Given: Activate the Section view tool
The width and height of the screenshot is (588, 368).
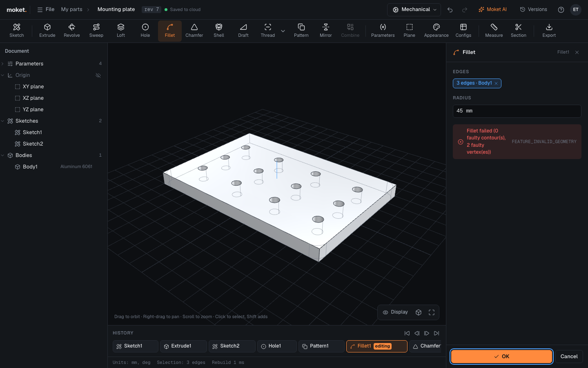Looking at the screenshot, I should tap(519, 31).
